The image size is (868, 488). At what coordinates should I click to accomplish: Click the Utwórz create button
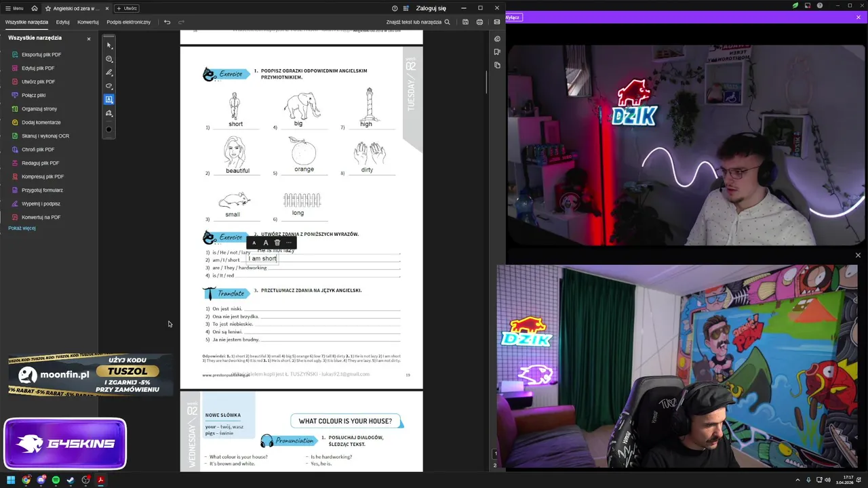coord(126,8)
